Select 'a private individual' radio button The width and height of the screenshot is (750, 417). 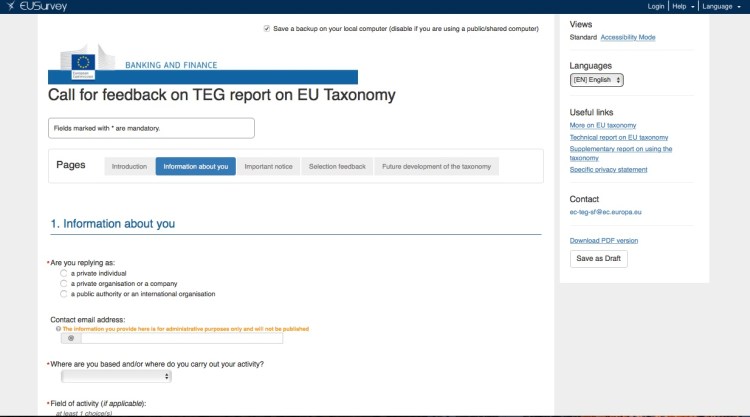[x=64, y=274]
